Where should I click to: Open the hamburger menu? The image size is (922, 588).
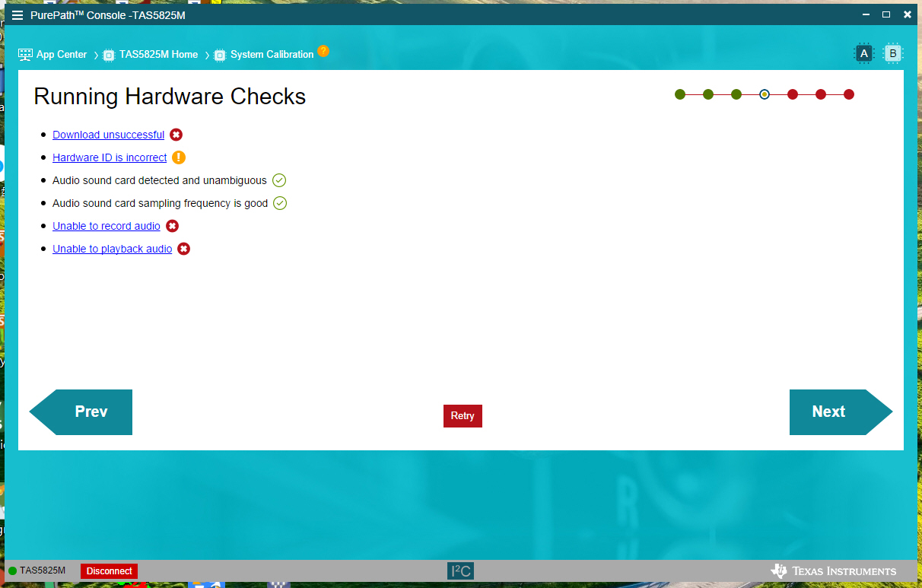(17, 15)
